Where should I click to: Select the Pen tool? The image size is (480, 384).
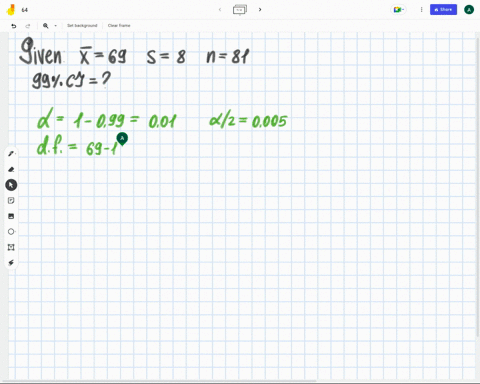[x=11, y=154]
